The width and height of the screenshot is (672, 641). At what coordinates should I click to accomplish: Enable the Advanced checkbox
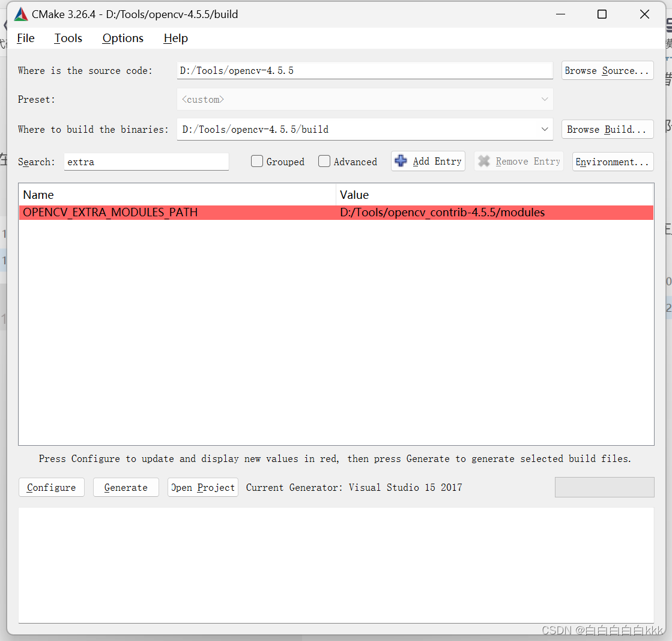click(324, 161)
